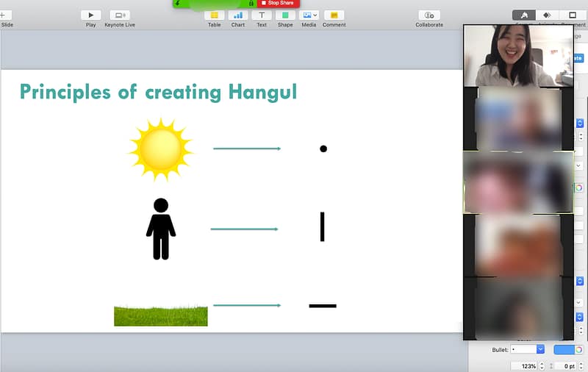Select the sun image on the slide
This screenshot has width=588, height=372.
pos(160,149)
